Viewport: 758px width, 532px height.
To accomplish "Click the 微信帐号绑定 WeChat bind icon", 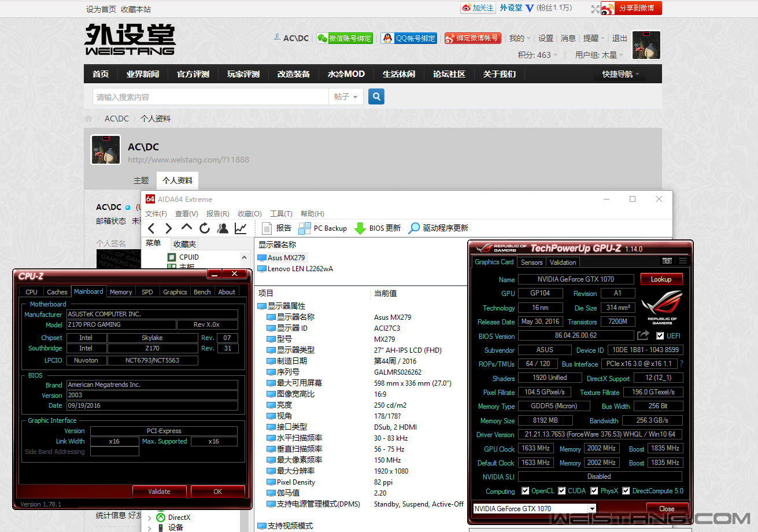I will (x=345, y=38).
